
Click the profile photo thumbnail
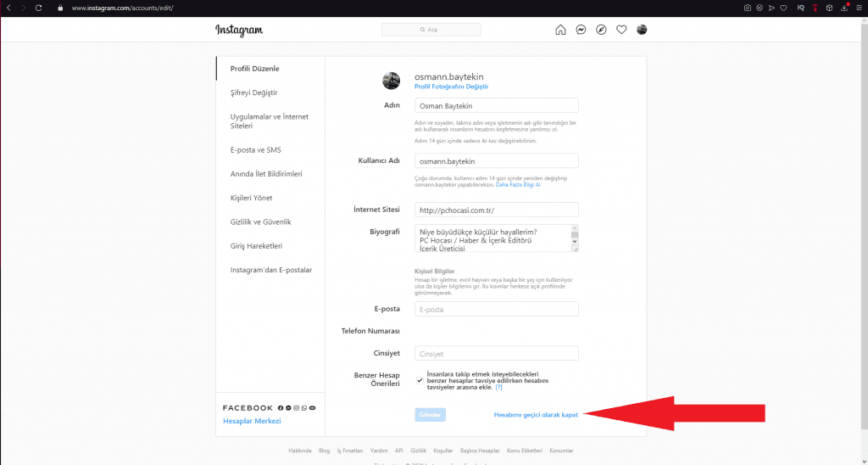tap(392, 81)
